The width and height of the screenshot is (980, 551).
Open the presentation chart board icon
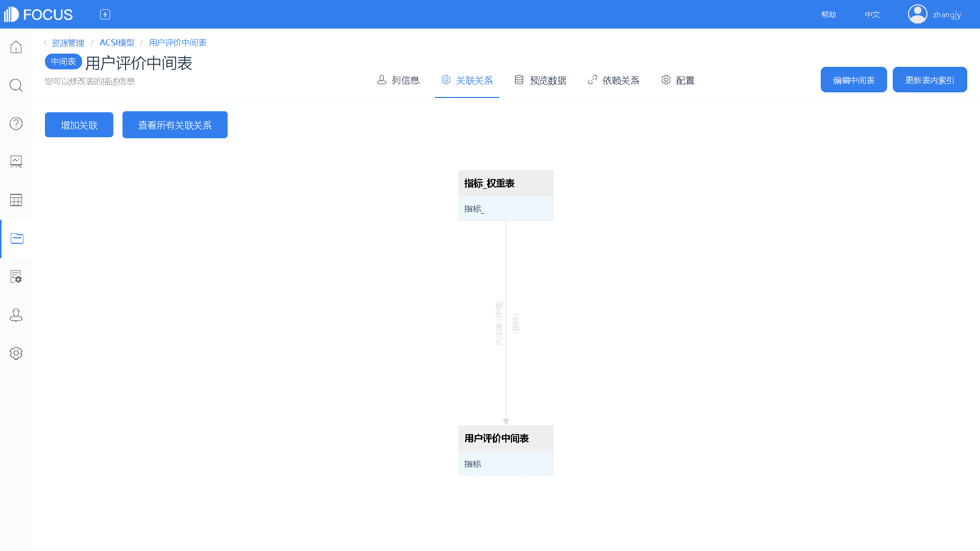pyautogui.click(x=16, y=162)
